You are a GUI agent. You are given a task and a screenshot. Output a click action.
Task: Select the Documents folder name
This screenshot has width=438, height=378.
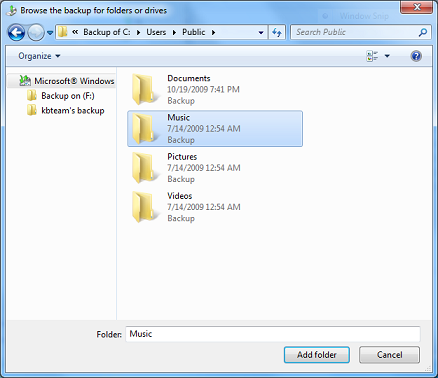(189, 78)
